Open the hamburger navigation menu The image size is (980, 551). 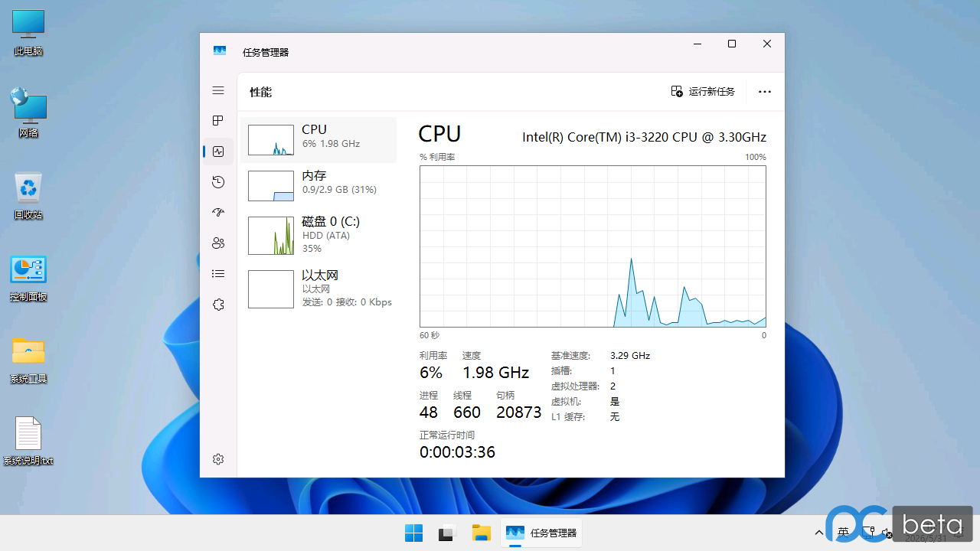pyautogui.click(x=218, y=90)
